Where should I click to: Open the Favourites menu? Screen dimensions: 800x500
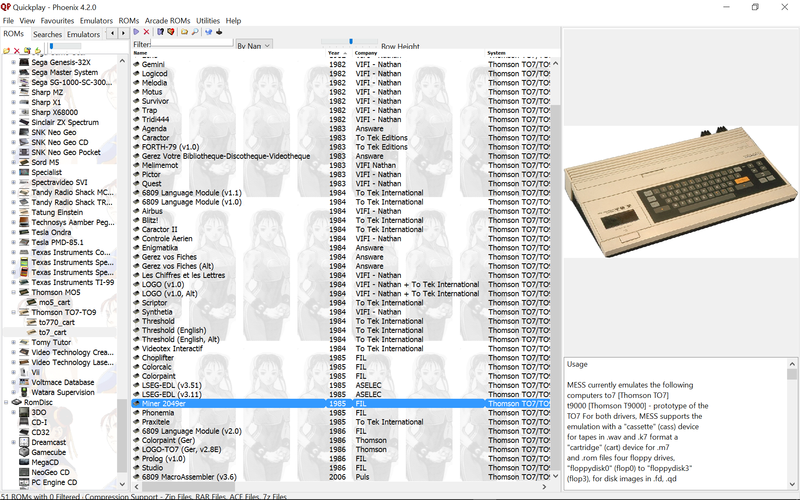[57, 20]
